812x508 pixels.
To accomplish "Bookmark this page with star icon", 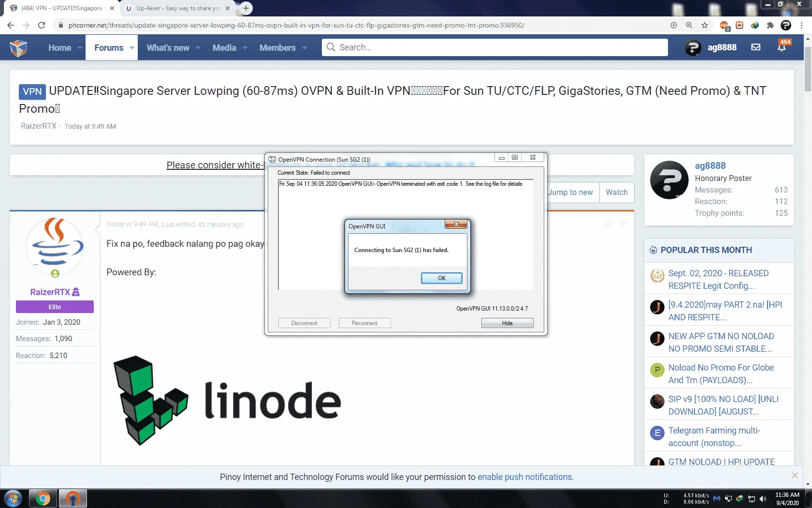I will tap(705, 25).
